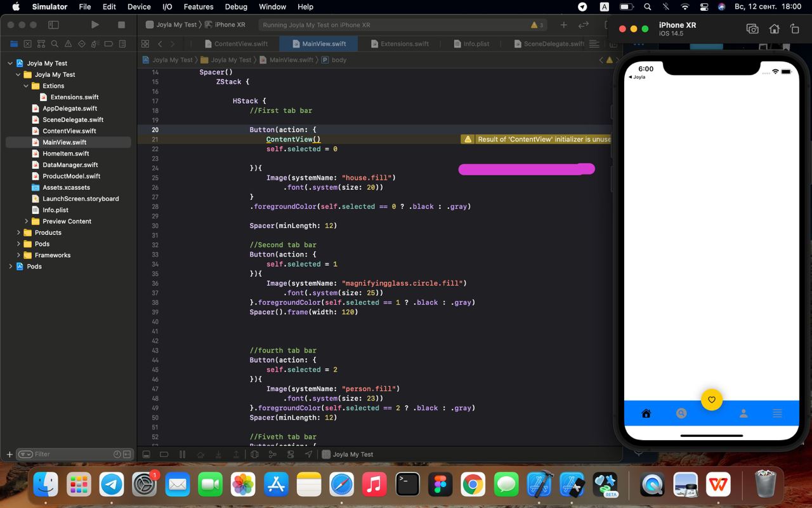Collapse the Joyla My Test group folder
Image resolution: width=812 pixels, height=508 pixels.
point(18,75)
